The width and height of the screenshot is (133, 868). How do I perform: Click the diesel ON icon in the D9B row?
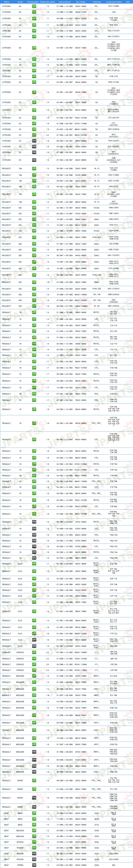tap(34, 160)
